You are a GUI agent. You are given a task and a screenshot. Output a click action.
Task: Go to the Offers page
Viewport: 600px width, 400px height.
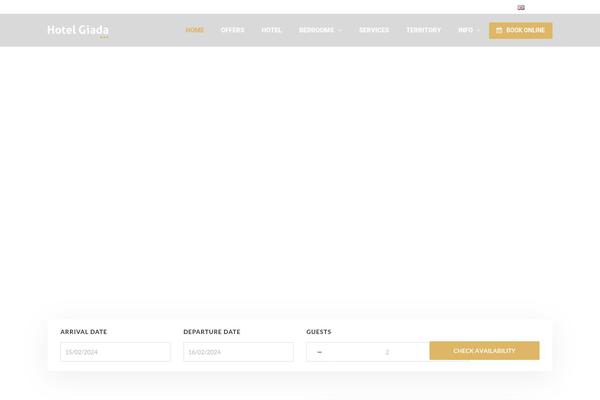point(232,30)
